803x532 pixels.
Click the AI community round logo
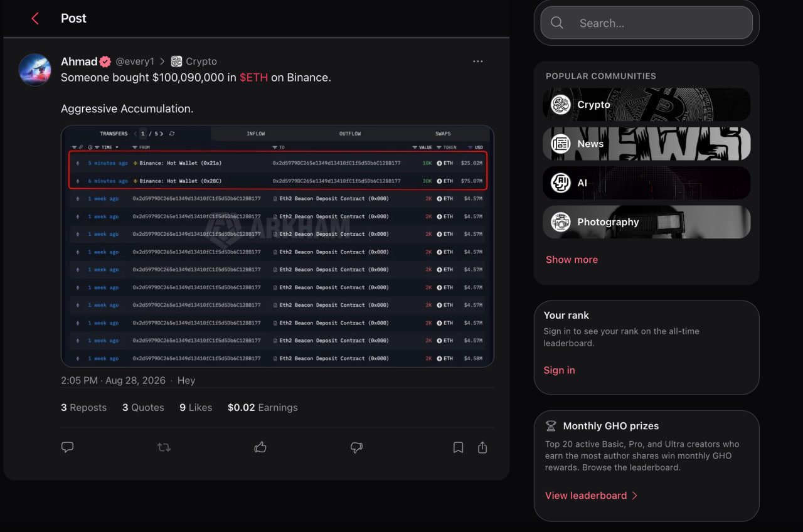tap(561, 183)
